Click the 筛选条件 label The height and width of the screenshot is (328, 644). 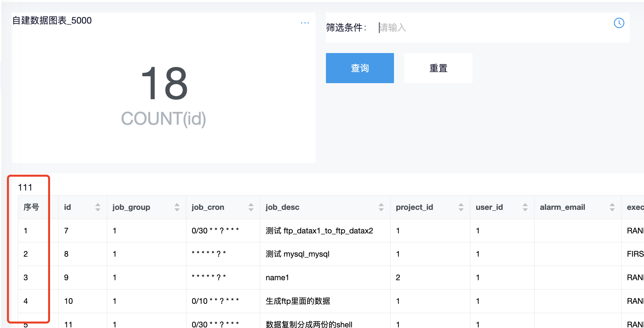point(346,27)
